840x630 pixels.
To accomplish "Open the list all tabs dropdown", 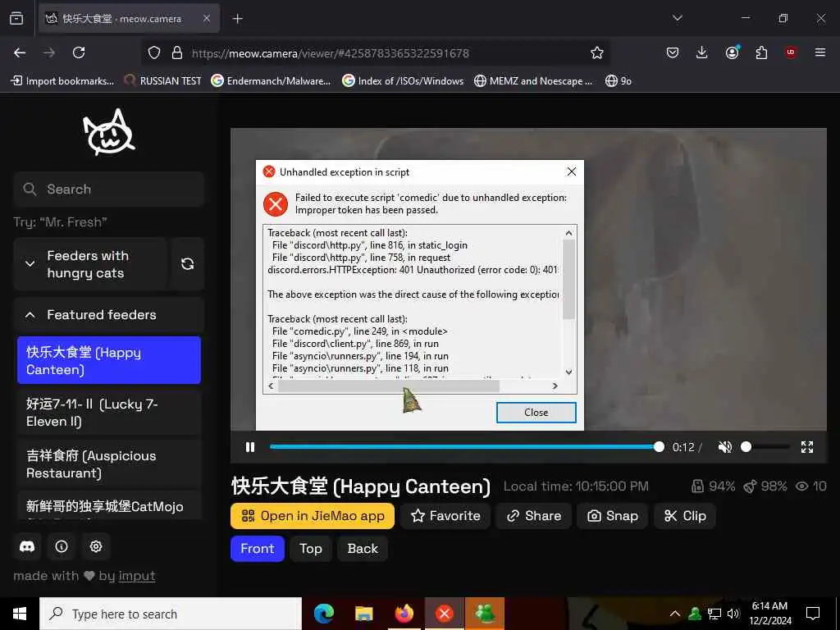I will pyautogui.click(x=677, y=18).
